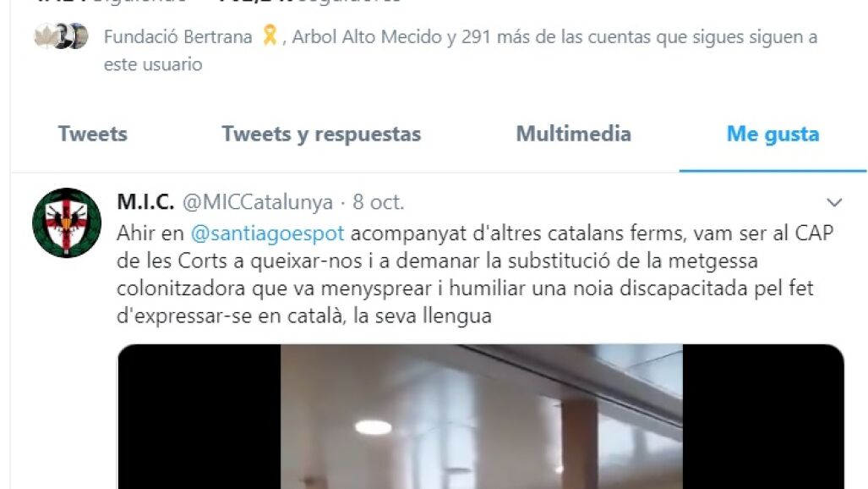Expand the tweet options chevron

(x=833, y=202)
